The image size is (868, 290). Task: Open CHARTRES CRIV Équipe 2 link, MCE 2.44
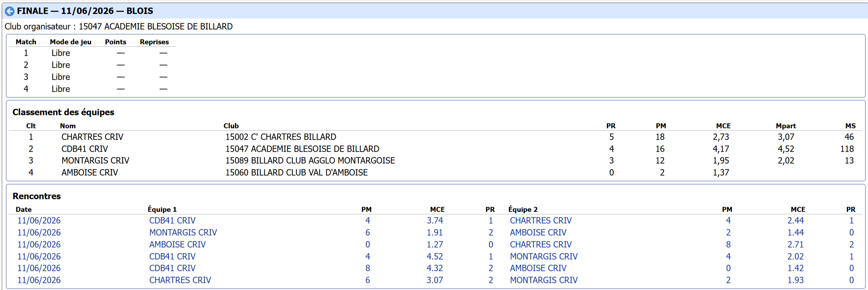541,220
